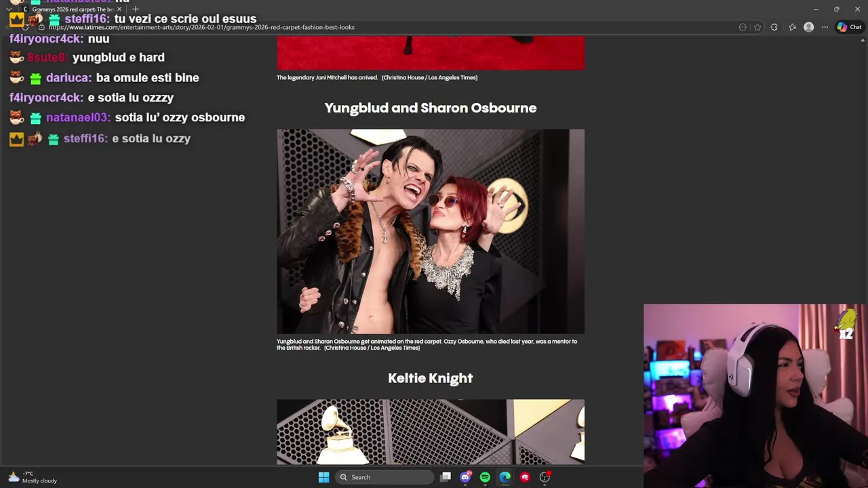Open Task View on the taskbar
This screenshot has height=488, width=868.
point(446,477)
